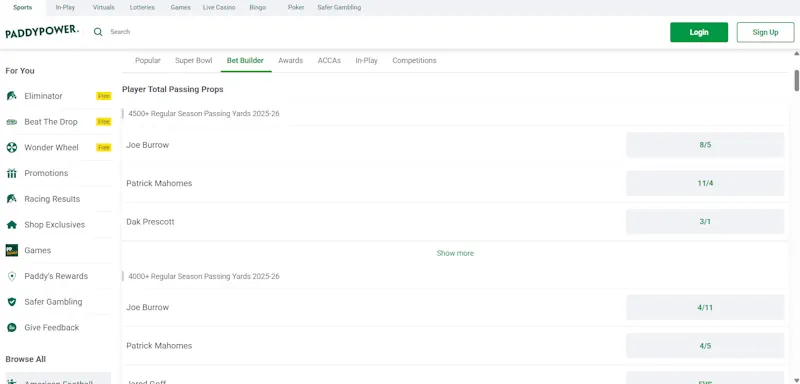The height and width of the screenshot is (384, 800).
Task: Click the Free badge beside Beat The Drop
Action: (104, 122)
